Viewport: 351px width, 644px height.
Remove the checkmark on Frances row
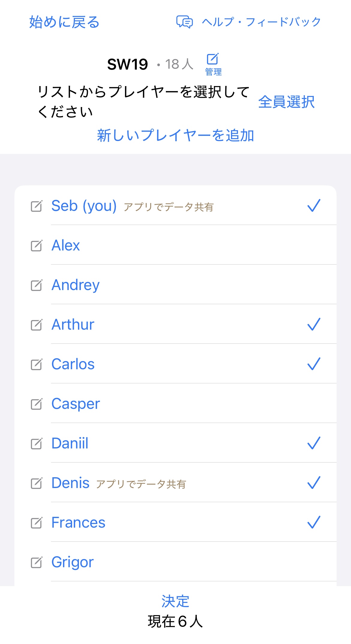[x=314, y=522]
